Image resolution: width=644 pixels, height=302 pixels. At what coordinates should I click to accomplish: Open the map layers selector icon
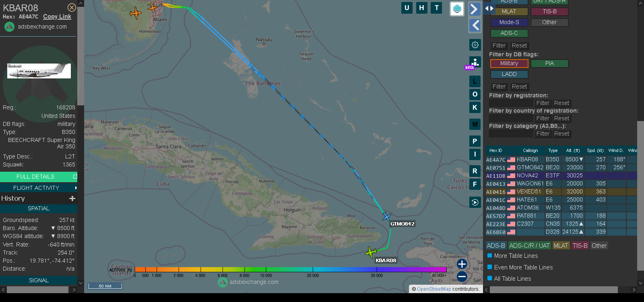pyautogui.click(x=457, y=9)
